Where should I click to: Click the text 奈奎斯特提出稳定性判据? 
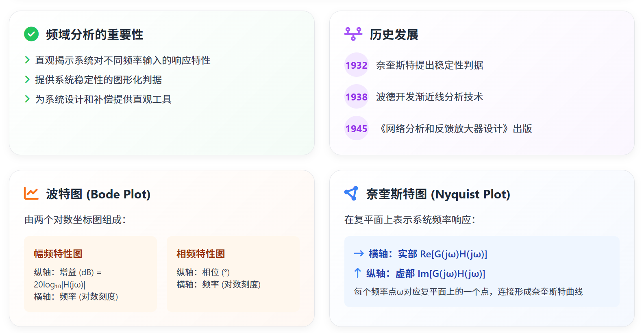(430, 65)
